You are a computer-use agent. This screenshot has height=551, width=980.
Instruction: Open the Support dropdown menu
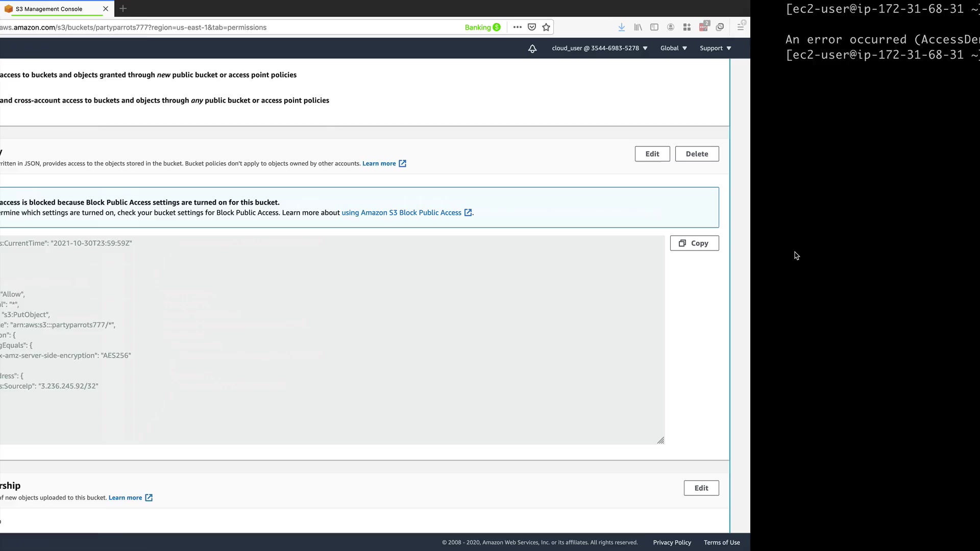click(715, 48)
